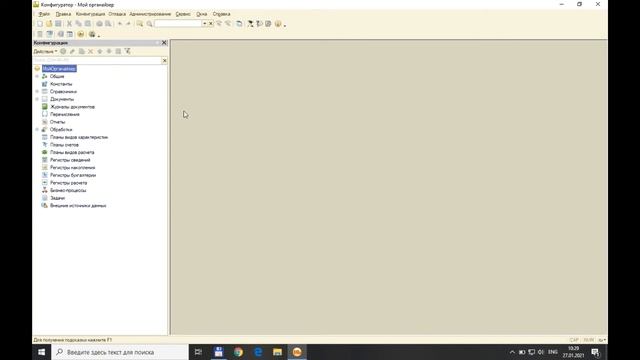Screen dimensions: 640x360
Task: Click the Redo arrow icon
Action: [x=128, y=24]
